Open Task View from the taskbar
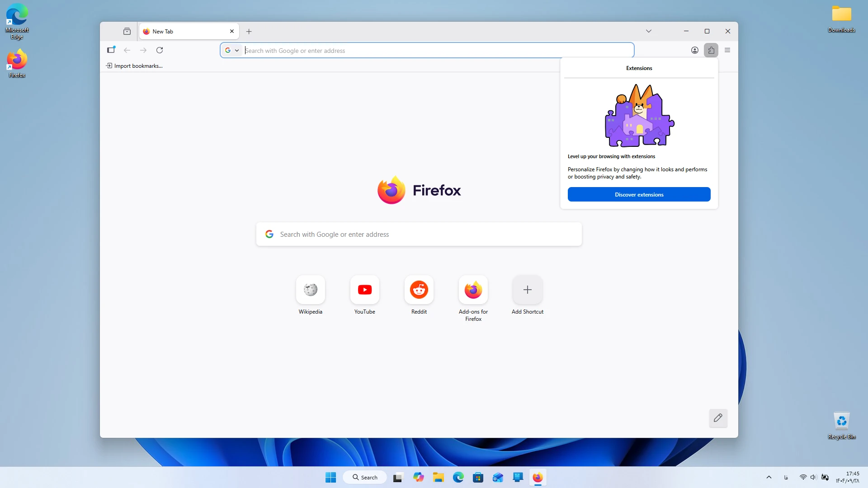This screenshot has height=488, width=868. click(x=398, y=477)
